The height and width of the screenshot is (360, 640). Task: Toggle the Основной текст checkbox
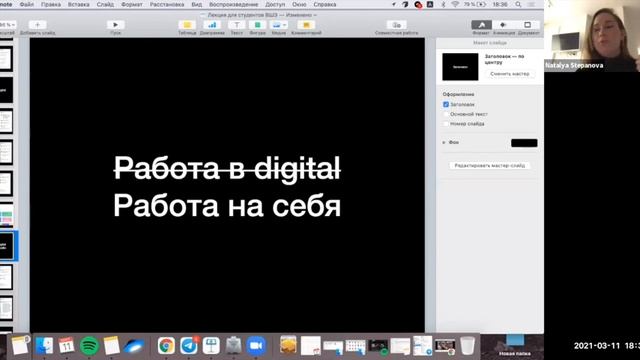click(446, 114)
